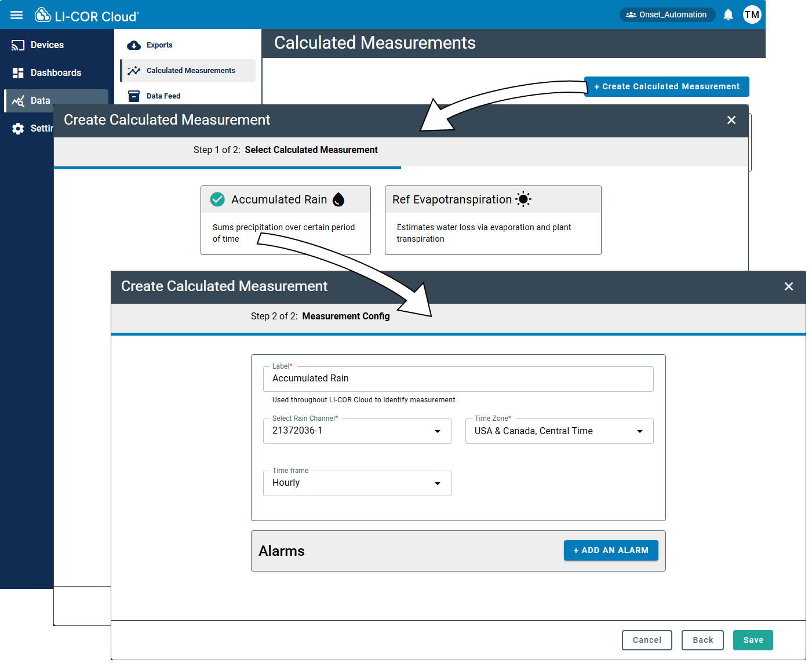Open the notifications bell
This screenshot has width=812, height=666.
(729, 15)
